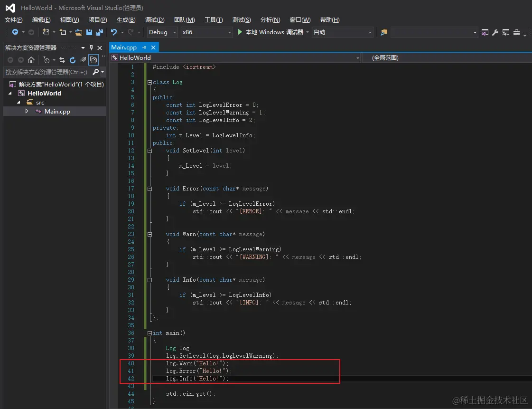This screenshot has width=532, height=409.
Task: Click the Collapse All icon in Solution Explorer
Action: [83, 60]
